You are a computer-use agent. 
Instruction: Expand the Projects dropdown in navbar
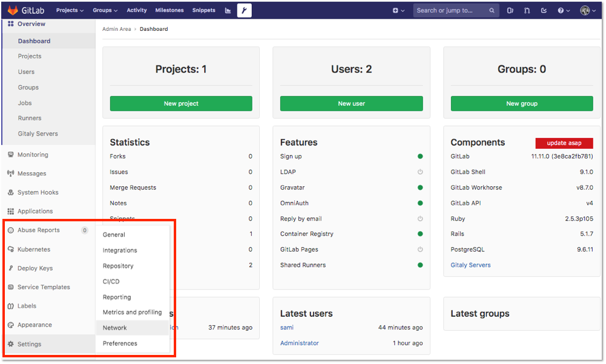(70, 10)
